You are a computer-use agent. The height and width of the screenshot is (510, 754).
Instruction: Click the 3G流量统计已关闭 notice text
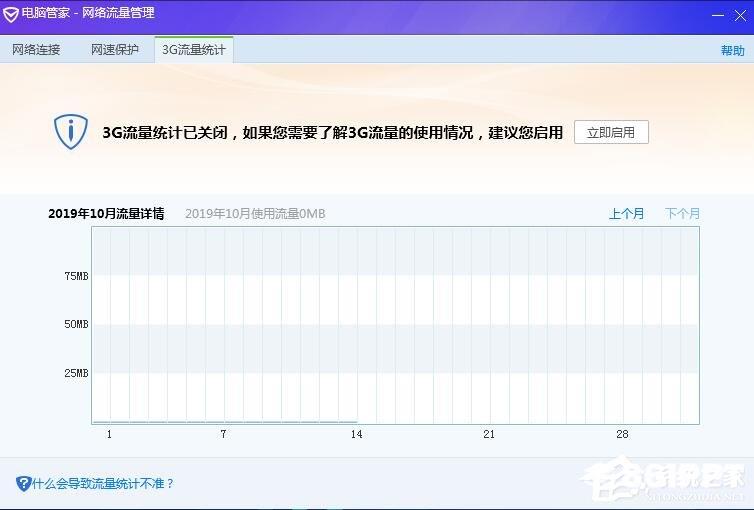[333, 132]
